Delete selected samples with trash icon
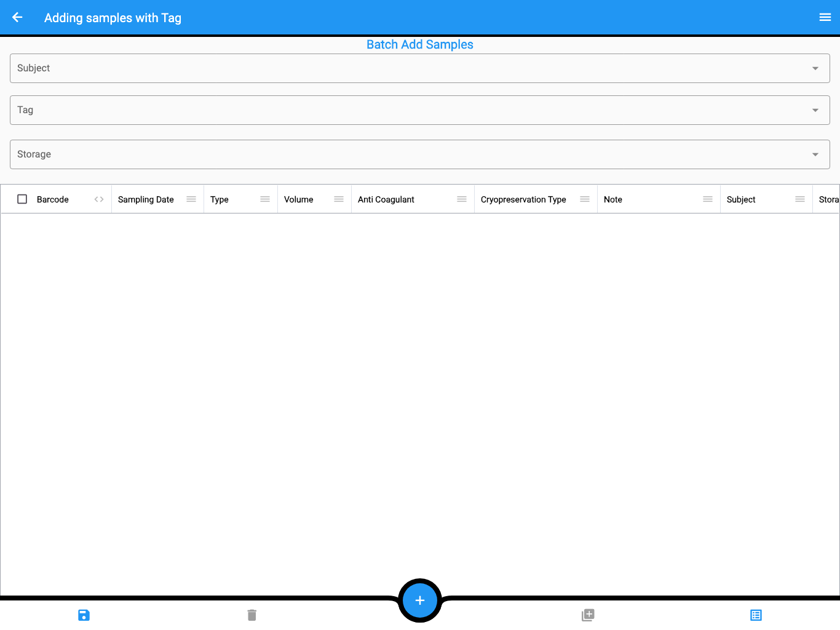The image size is (840, 630). coord(252,615)
